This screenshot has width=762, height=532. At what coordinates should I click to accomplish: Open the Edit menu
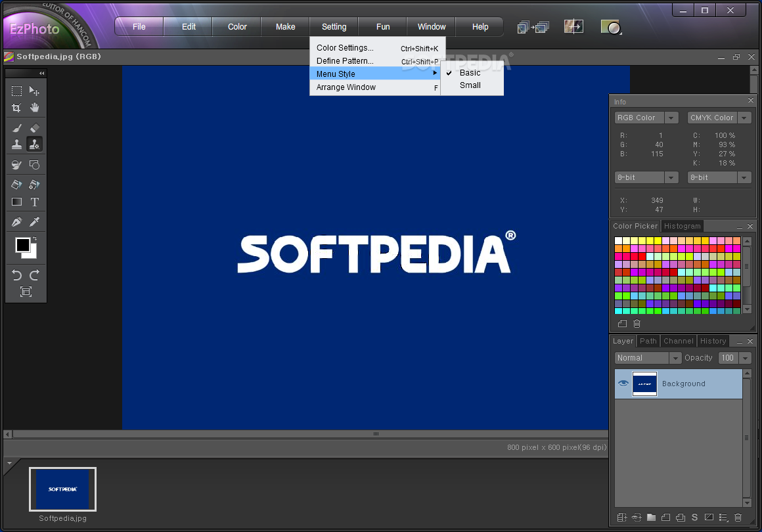click(x=189, y=27)
